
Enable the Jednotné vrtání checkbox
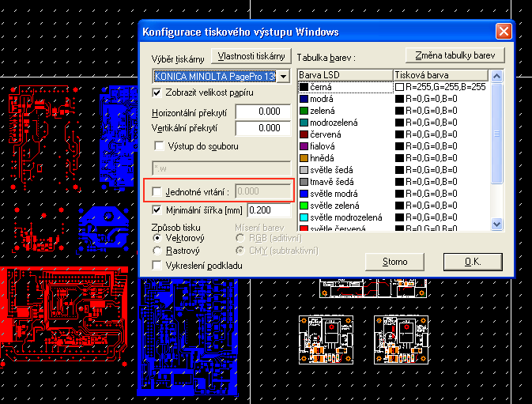[157, 191]
